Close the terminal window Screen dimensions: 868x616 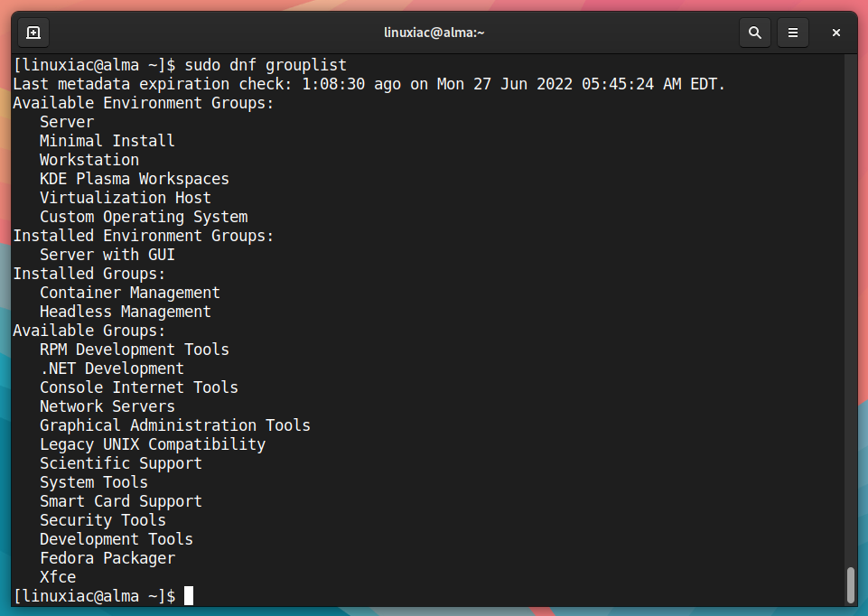pyautogui.click(x=835, y=33)
